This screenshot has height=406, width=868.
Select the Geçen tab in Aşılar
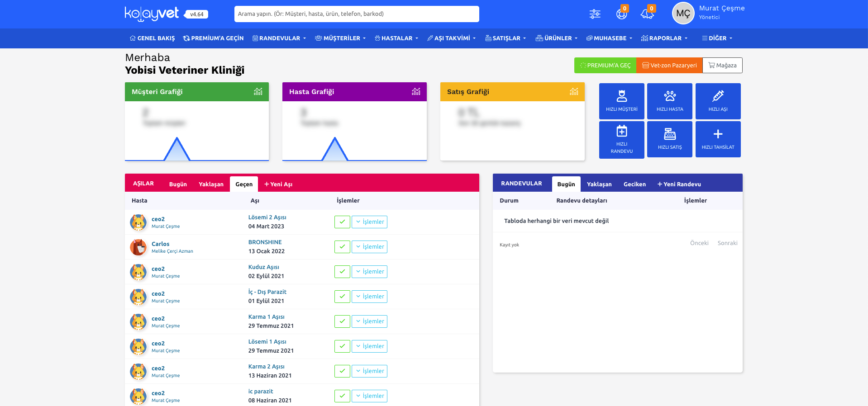244,184
